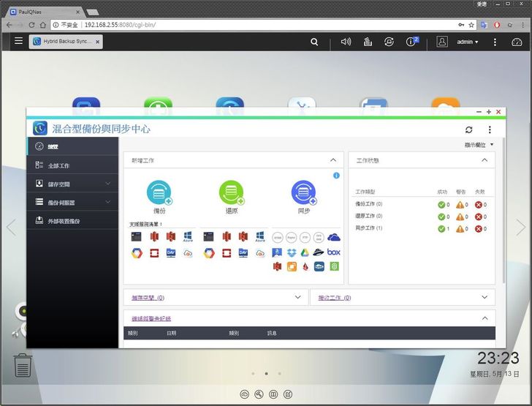Click the QTS search magnifier icon
The height and width of the screenshot is (406, 532).
point(314,42)
